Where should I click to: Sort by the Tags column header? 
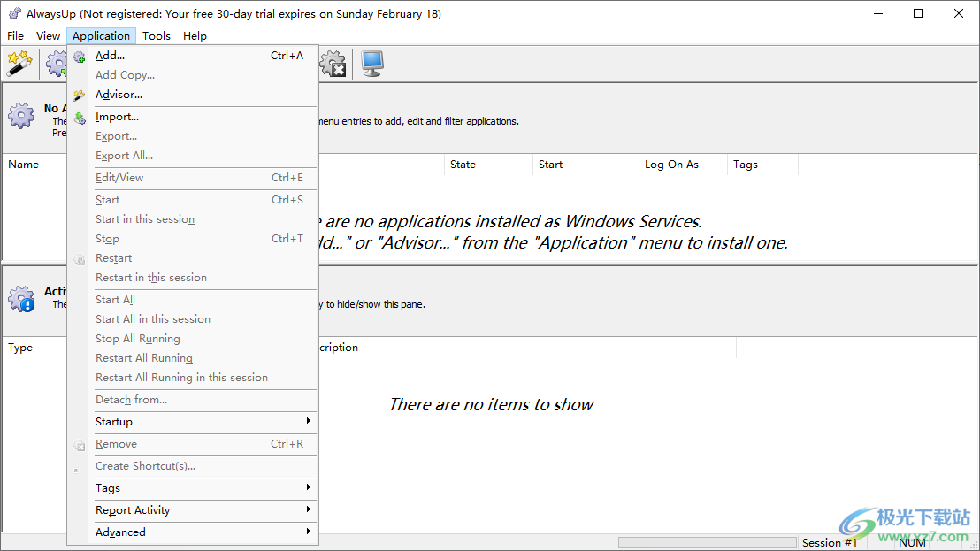762,165
